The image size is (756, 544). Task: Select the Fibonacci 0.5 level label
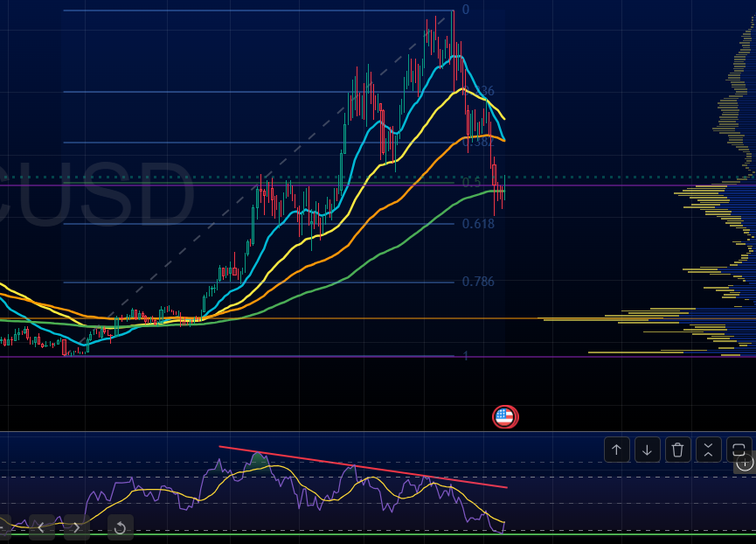pos(472,182)
